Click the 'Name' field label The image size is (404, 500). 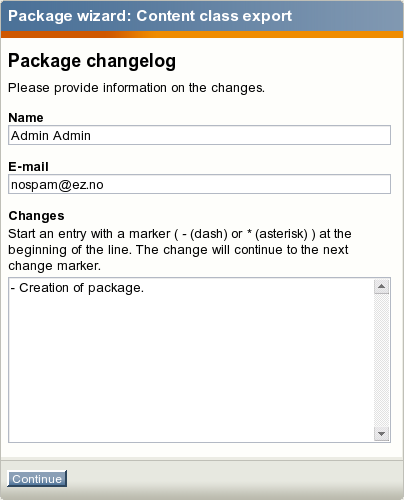26,118
